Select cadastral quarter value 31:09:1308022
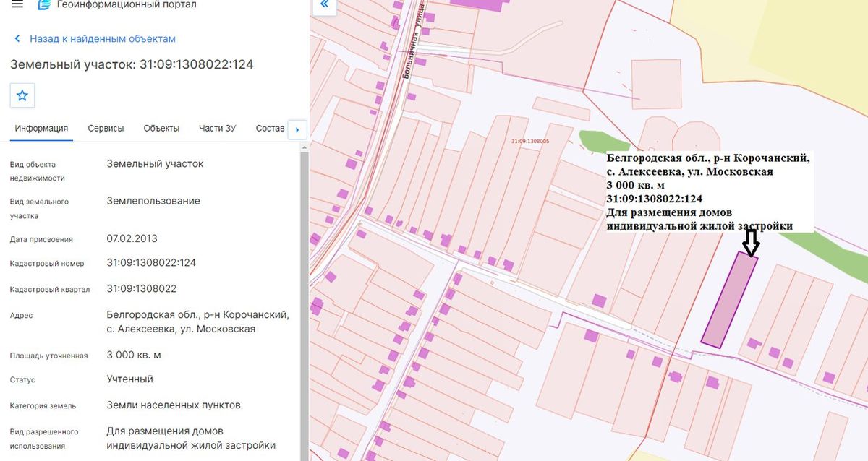 142,288
